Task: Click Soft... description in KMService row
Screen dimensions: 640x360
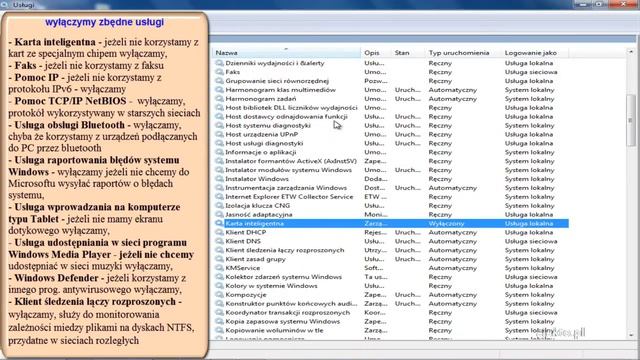Action: 374,268
